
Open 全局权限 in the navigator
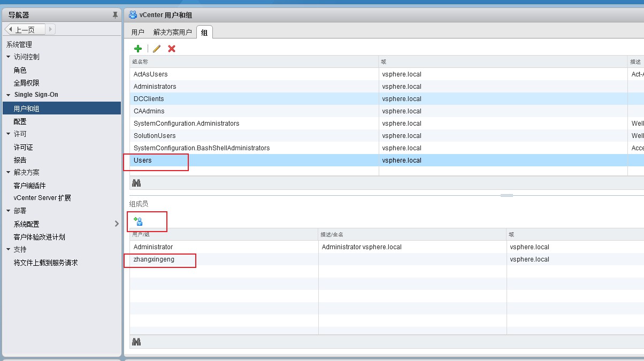[x=27, y=83]
